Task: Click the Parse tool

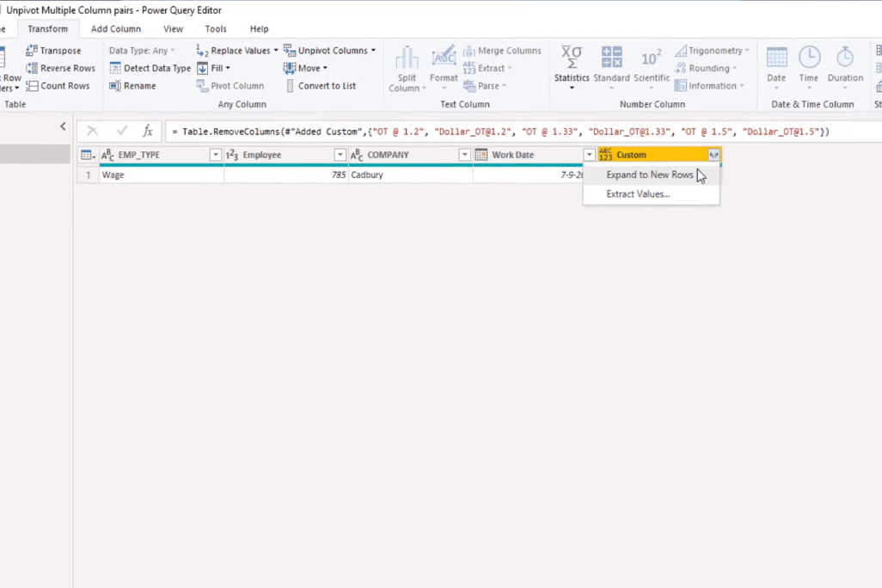Action: pos(484,85)
